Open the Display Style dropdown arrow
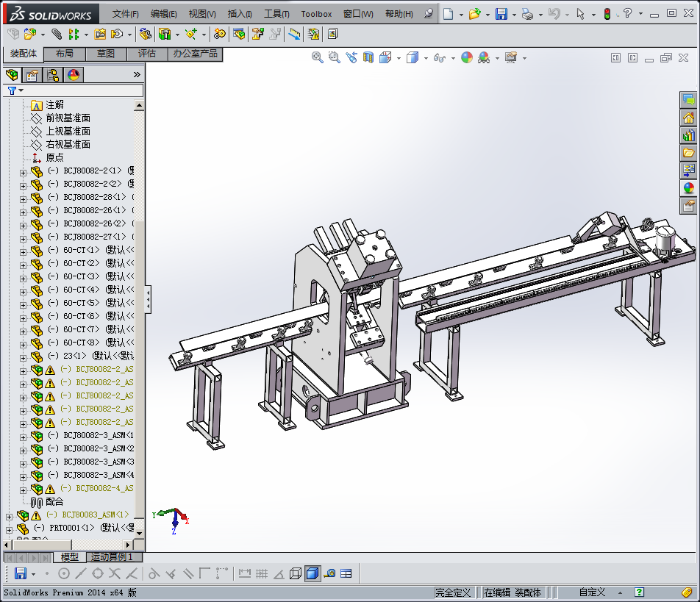 click(426, 58)
